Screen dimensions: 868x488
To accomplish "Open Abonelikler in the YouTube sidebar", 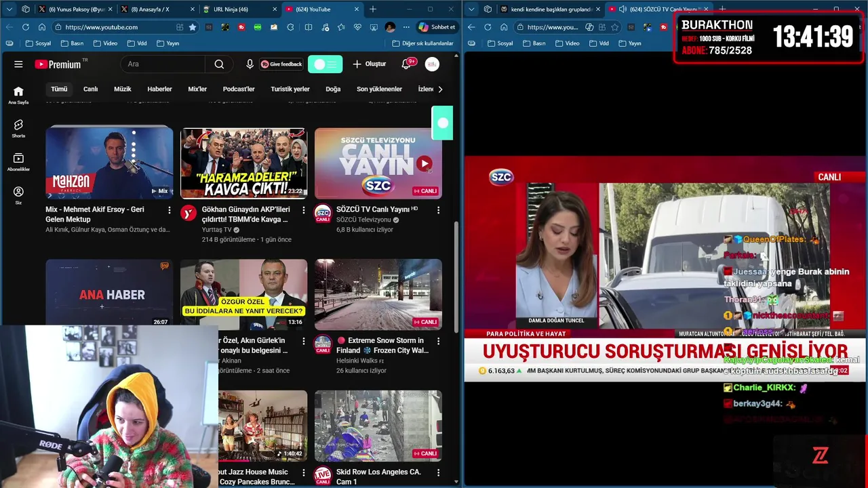I will (x=18, y=162).
